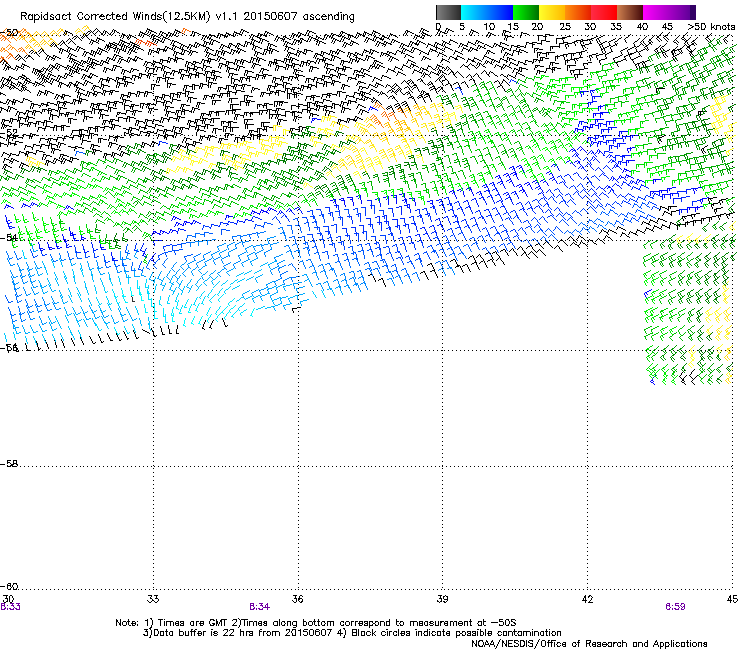Click the '-52' latitude axis label
740x650 pixels.
(x=8, y=134)
